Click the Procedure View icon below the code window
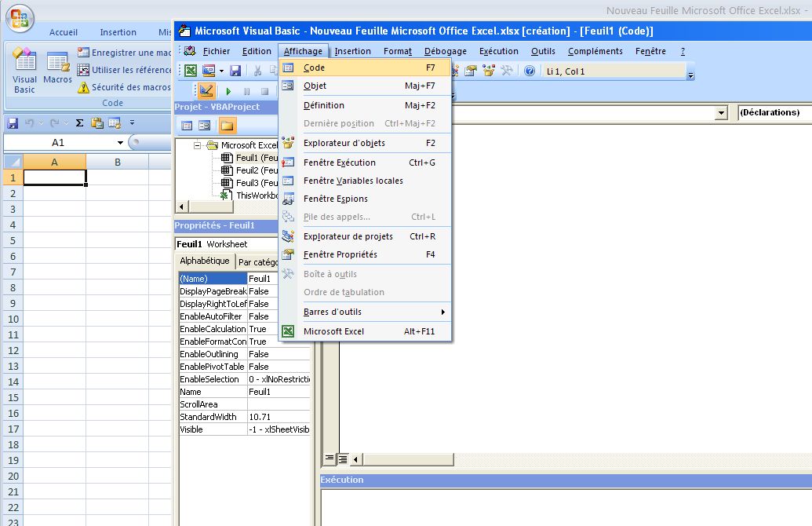The width and height of the screenshot is (812, 526). (329, 459)
